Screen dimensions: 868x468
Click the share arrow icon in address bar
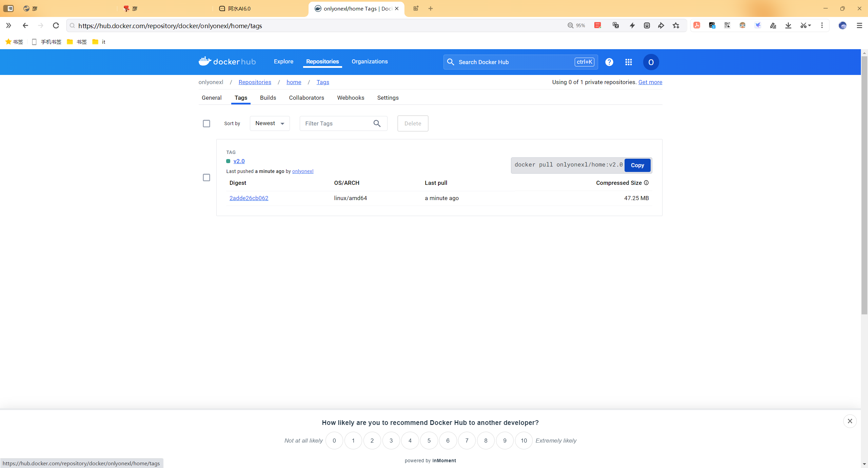click(x=661, y=25)
